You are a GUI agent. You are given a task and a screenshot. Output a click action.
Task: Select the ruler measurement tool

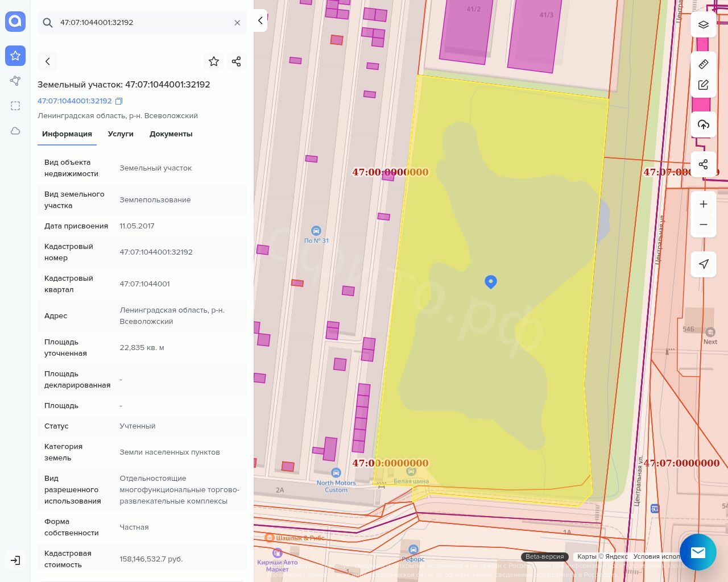pyautogui.click(x=704, y=64)
